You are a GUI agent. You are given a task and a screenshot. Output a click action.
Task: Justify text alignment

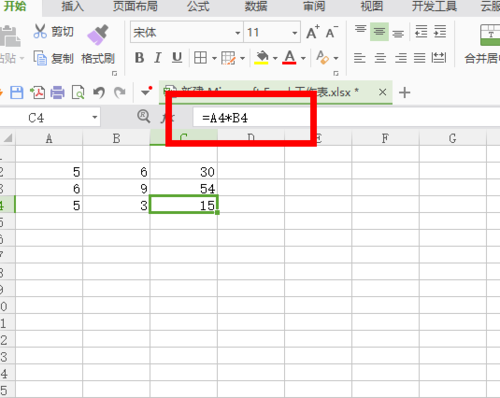(x=420, y=58)
